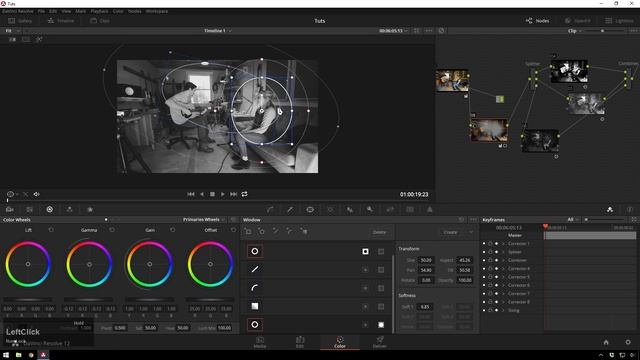Reset the Gamma color wheel
Viewport: 640px width, 360px height.
(112, 230)
